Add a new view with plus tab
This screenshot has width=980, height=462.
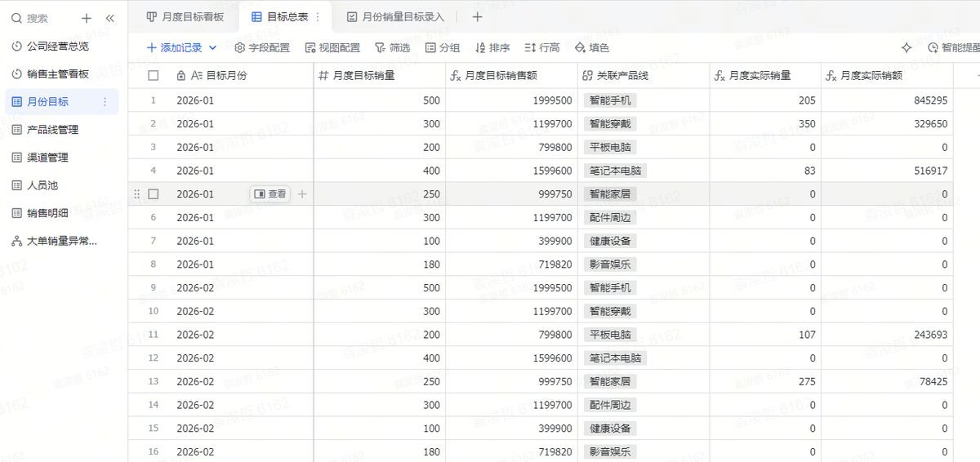pos(478,16)
